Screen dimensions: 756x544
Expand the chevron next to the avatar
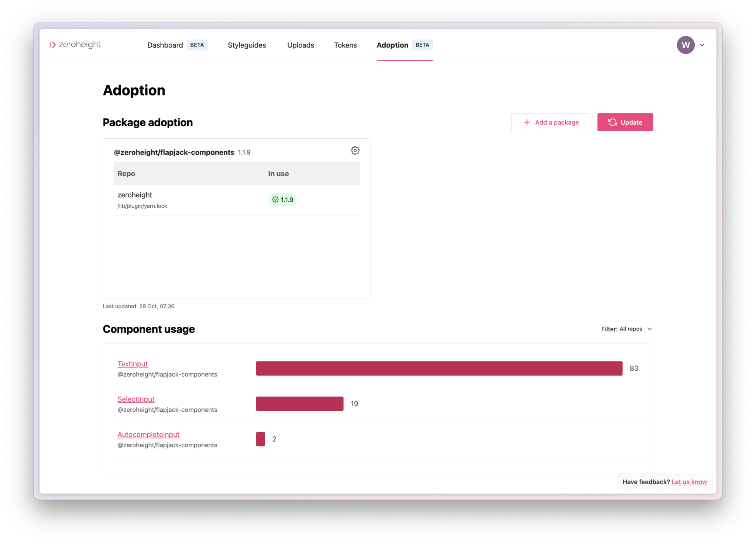click(702, 45)
